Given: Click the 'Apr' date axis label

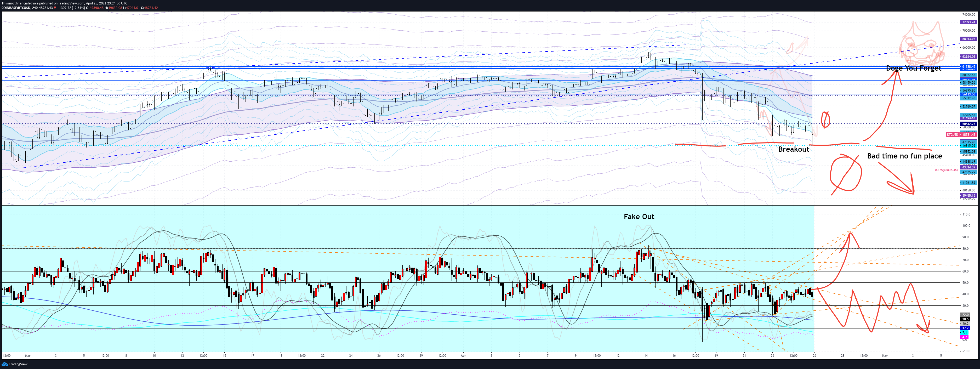Looking at the screenshot, I should pos(463,356).
